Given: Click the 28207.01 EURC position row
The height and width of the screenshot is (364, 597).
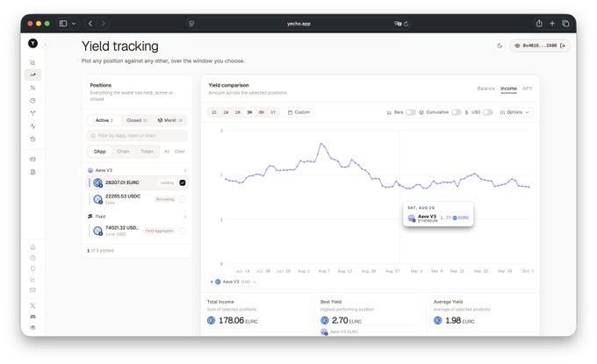Looking at the screenshot, I should [x=138, y=183].
